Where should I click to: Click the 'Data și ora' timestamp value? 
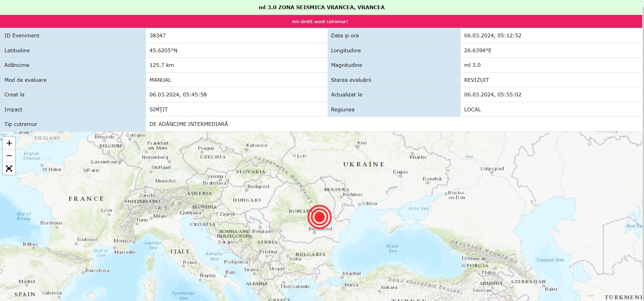(x=493, y=36)
